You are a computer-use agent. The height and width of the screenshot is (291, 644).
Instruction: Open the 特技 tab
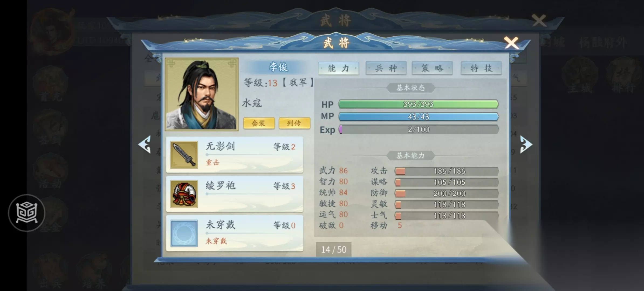(481, 68)
